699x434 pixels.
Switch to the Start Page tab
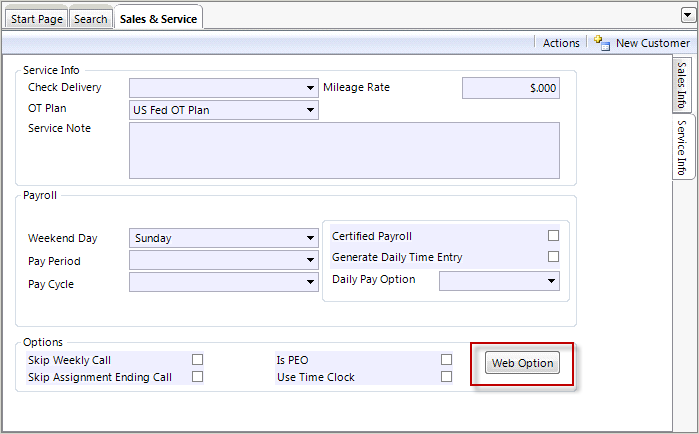(x=37, y=19)
